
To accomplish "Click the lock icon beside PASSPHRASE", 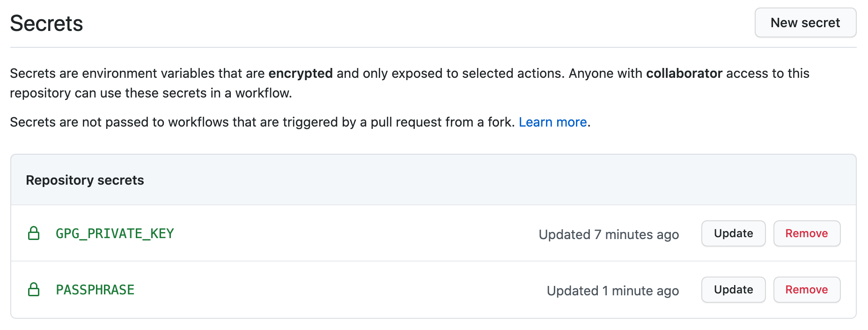I will (34, 290).
